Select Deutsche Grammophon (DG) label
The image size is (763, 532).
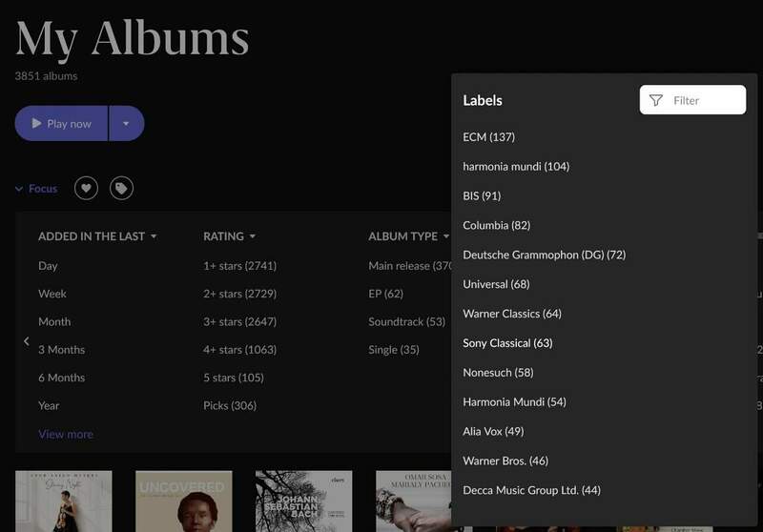click(544, 255)
